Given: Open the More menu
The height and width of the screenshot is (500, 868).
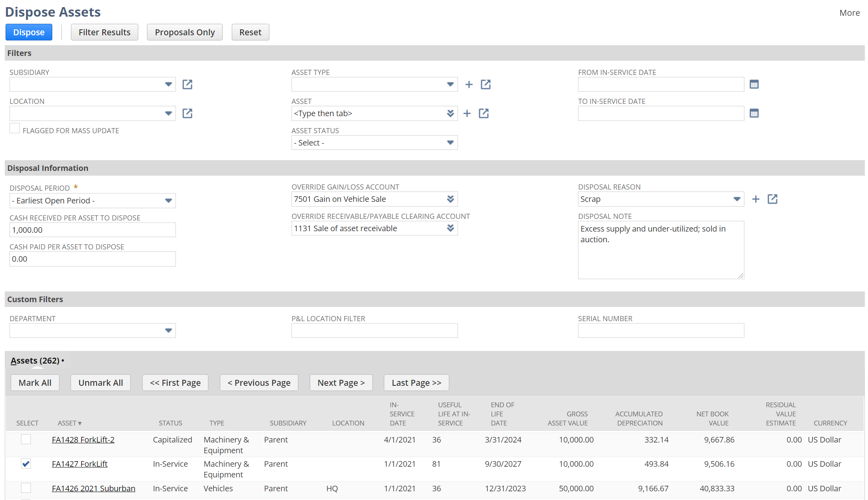Looking at the screenshot, I should pos(849,13).
